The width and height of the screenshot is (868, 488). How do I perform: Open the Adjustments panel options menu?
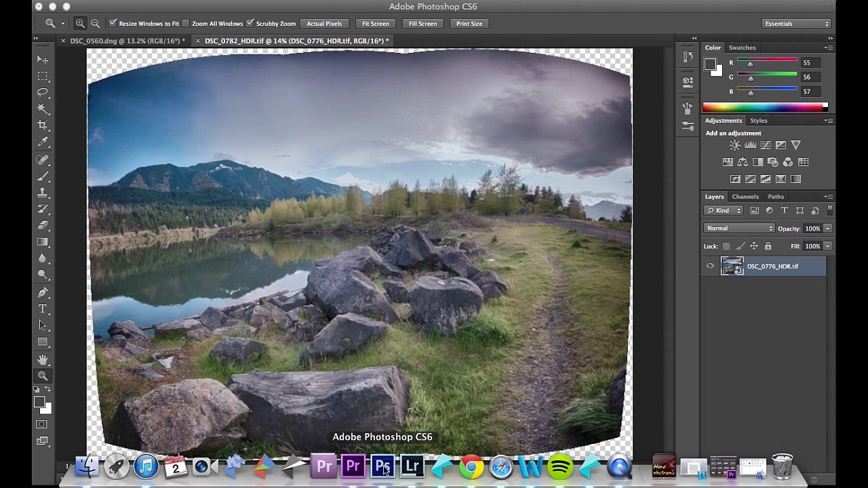[x=829, y=121]
